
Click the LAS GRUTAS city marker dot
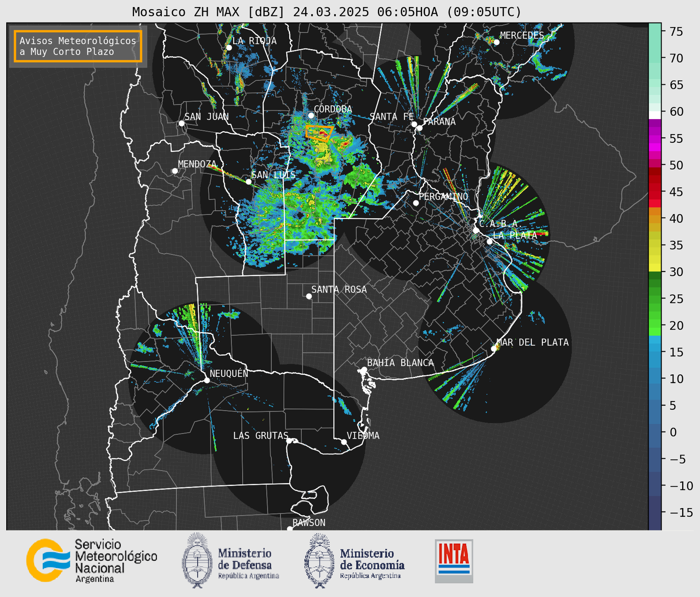(289, 441)
